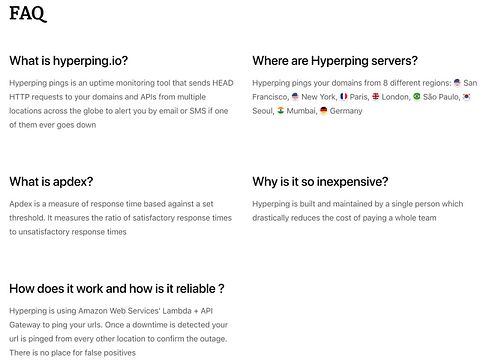Viewport: 480px width, 362px height.
Task: Click the Apdex definition paragraph
Action: coord(121,218)
